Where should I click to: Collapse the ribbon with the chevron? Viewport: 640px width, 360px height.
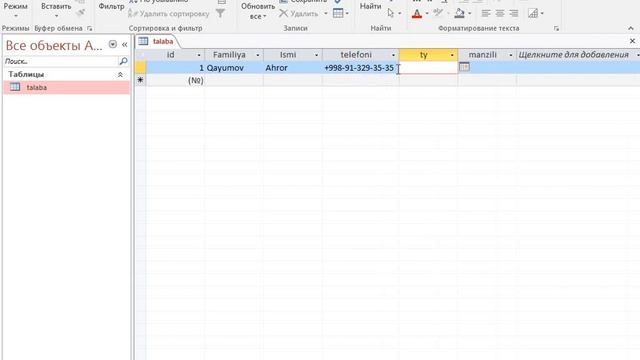(631, 28)
